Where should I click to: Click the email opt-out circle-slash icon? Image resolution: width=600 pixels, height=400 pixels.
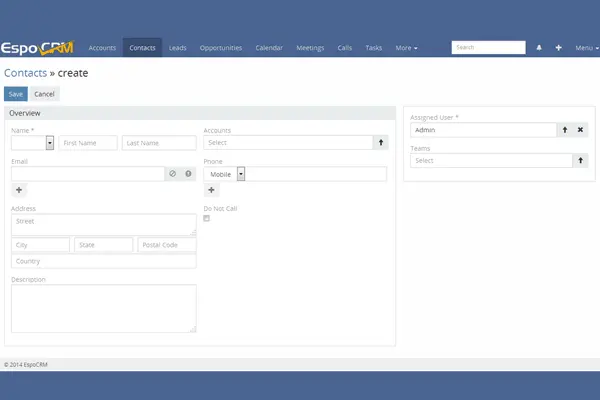(x=172, y=173)
